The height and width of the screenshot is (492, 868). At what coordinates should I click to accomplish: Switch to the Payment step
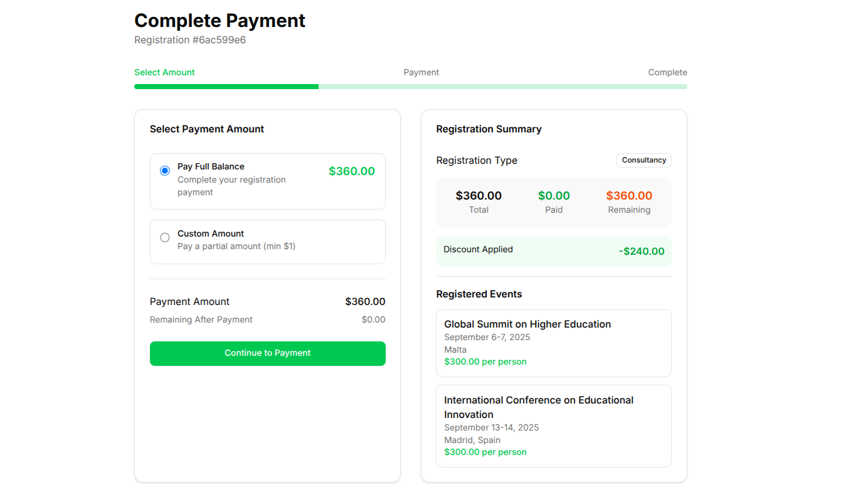tap(421, 72)
